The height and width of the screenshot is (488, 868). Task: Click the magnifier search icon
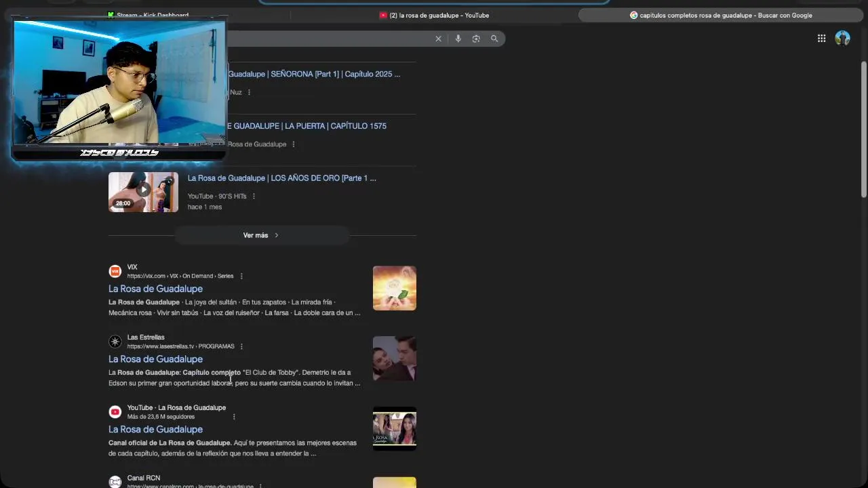pyautogui.click(x=494, y=39)
